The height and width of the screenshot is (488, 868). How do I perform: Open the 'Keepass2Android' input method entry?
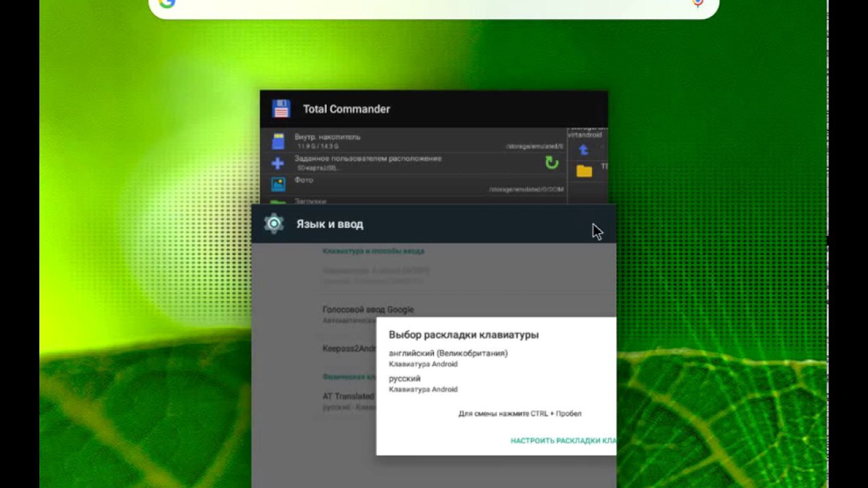pos(349,348)
